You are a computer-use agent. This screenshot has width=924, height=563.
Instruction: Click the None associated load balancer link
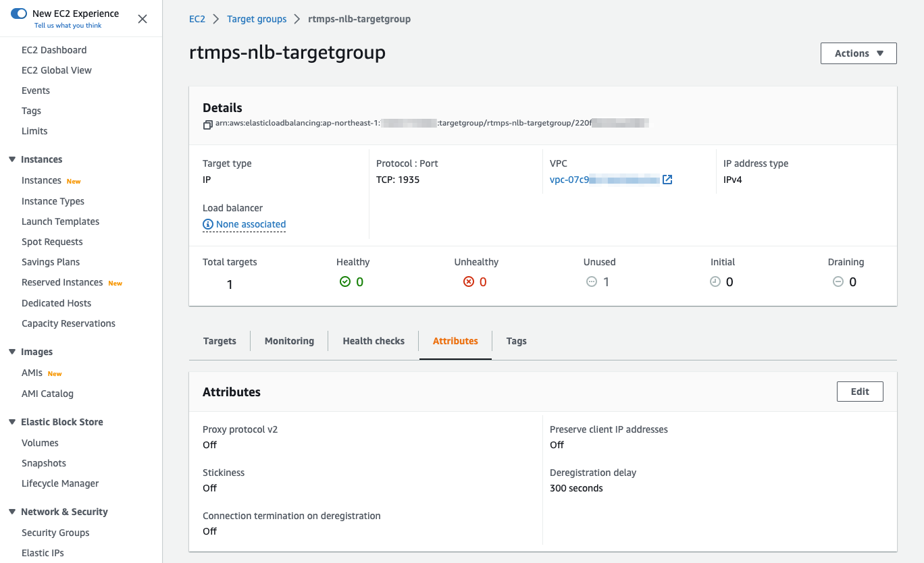(251, 224)
